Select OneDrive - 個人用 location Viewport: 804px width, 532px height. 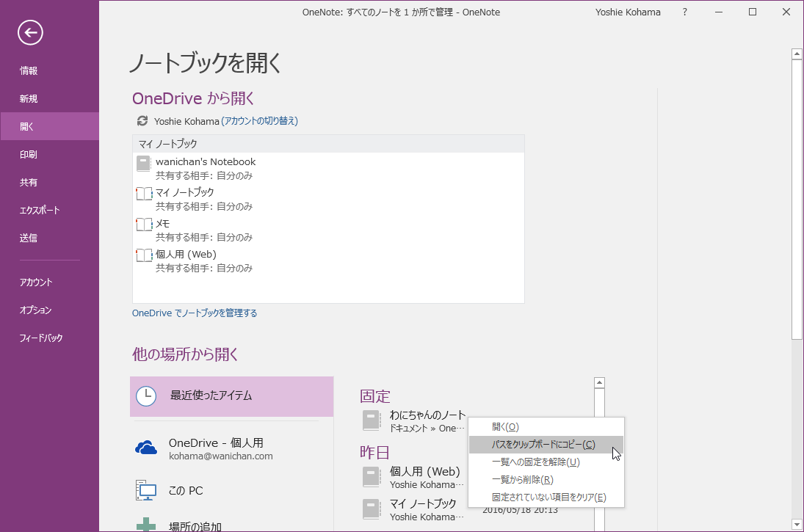pyautogui.click(x=232, y=448)
